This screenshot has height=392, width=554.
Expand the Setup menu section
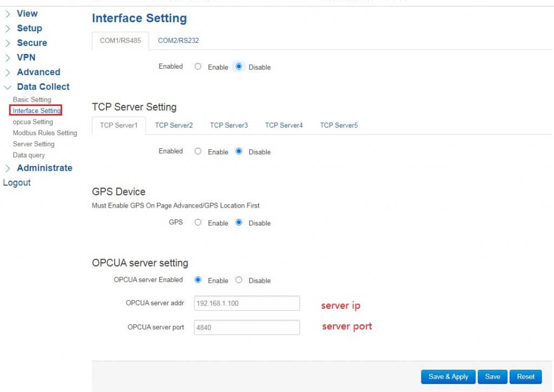coord(29,28)
